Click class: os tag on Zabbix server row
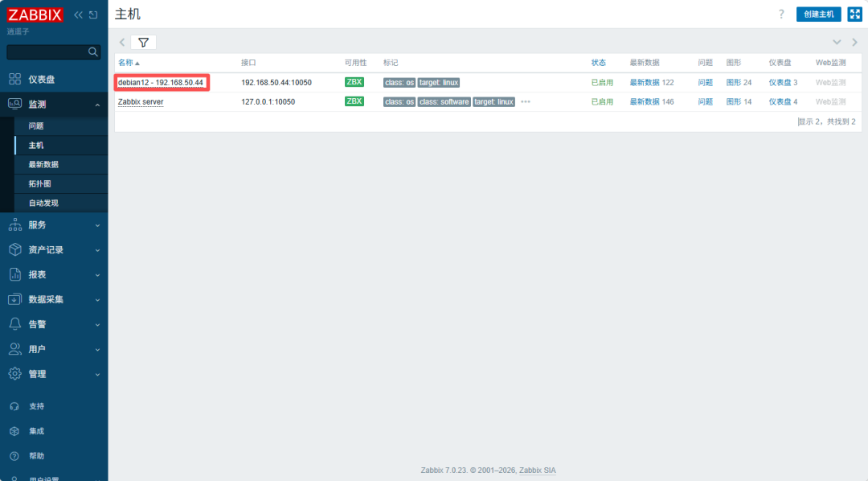This screenshot has width=868, height=481. (x=399, y=102)
